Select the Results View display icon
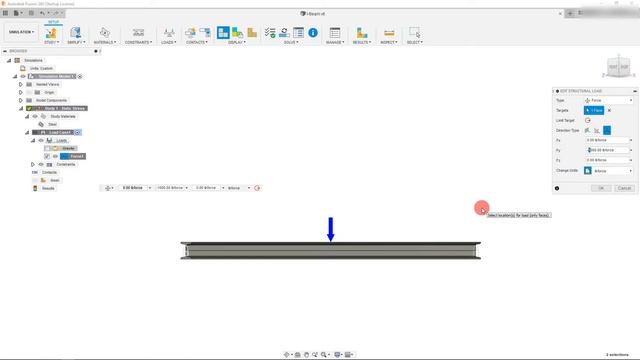The width and height of the screenshot is (640, 360). click(252, 33)
